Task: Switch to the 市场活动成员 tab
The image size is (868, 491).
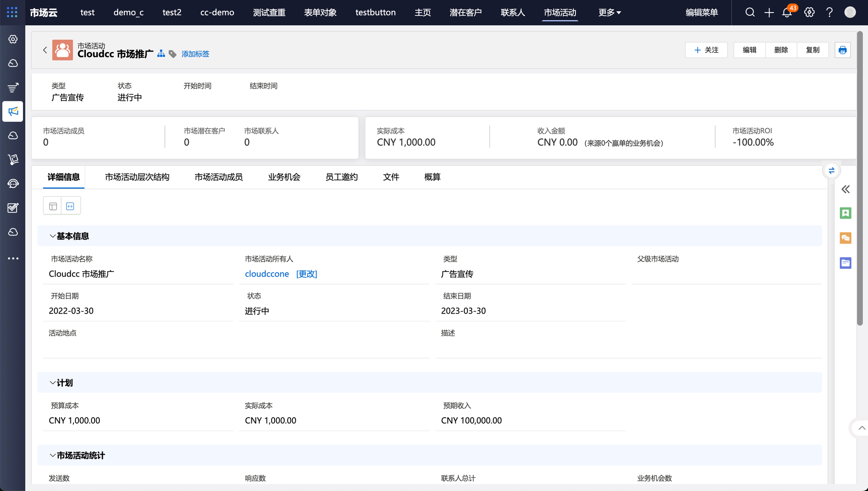Action: (218, 177)
